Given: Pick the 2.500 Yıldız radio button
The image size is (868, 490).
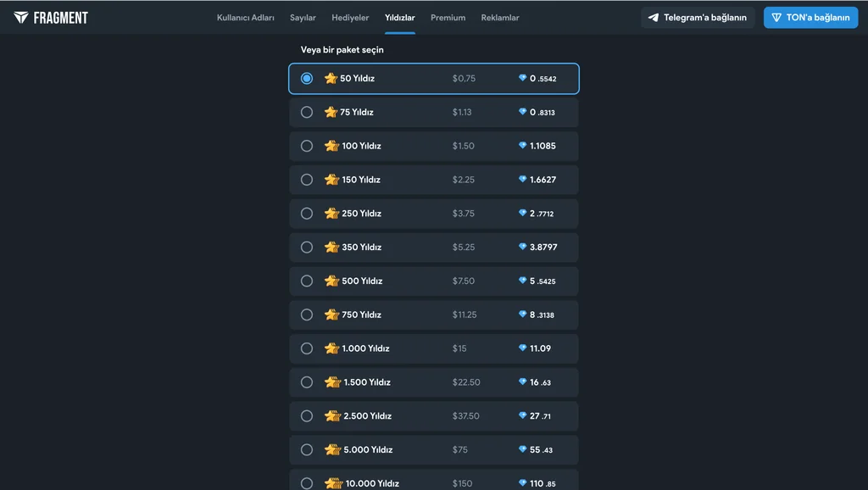Looking at the screenshot, I should click(307, 416).
